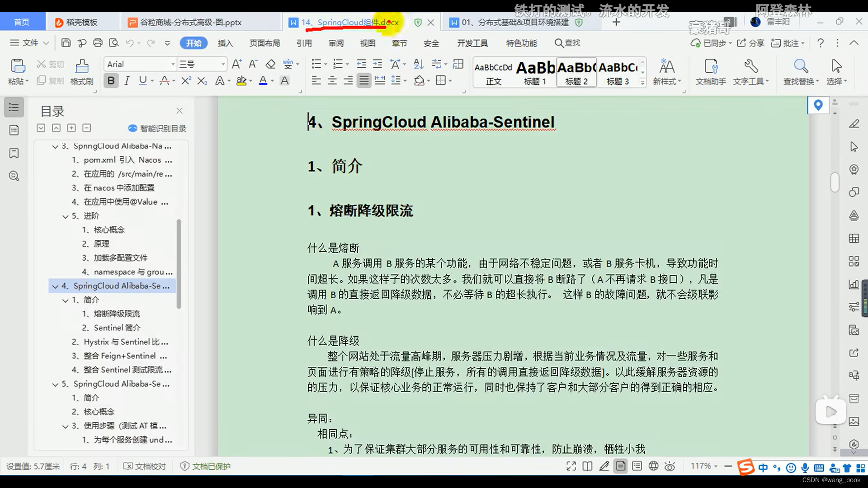Click 2、Hystrix 与 Sentinel 比 outline entry
The width and height of the screenshot is (868, 488).
coord(120,342)
